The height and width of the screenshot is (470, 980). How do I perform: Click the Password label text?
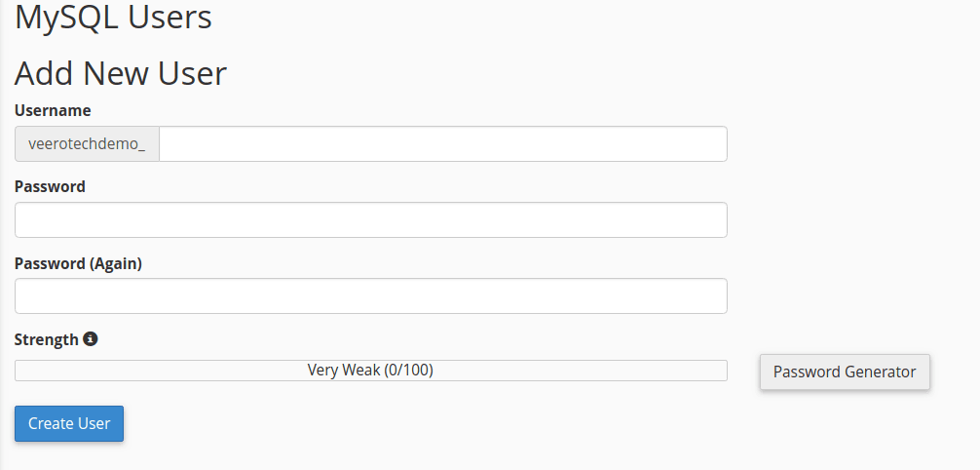(50, 186)
